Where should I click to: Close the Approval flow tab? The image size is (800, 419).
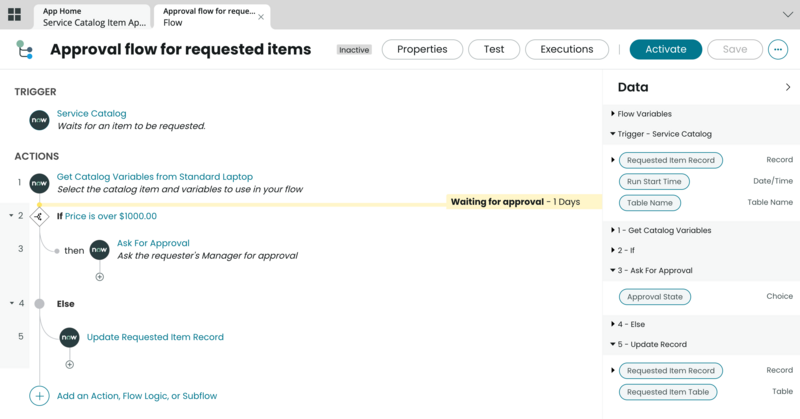pos(261,17)
